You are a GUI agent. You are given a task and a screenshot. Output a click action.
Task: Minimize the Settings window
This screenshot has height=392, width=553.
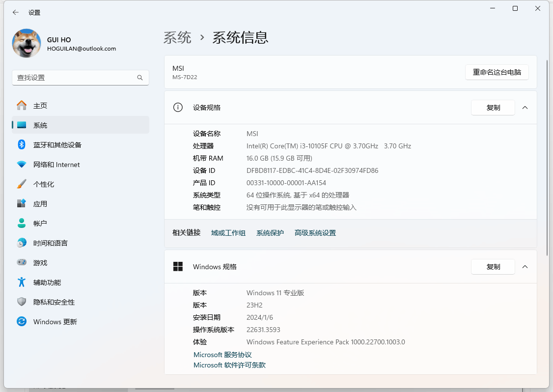(493, 8)
